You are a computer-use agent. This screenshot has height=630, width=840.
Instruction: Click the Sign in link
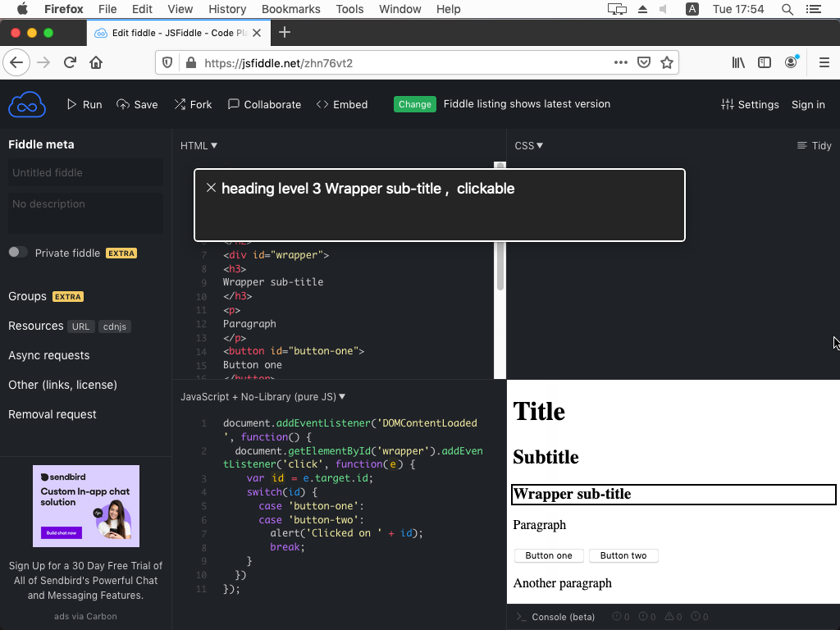coord(808,104)
